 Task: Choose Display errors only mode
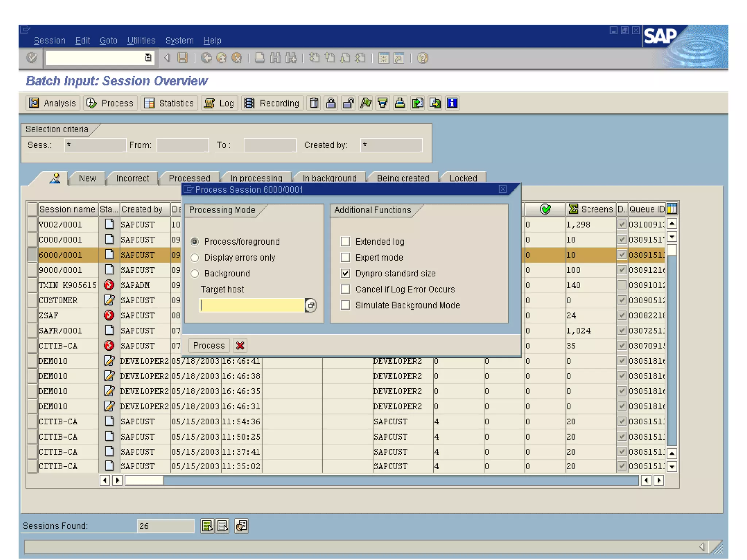195,257
